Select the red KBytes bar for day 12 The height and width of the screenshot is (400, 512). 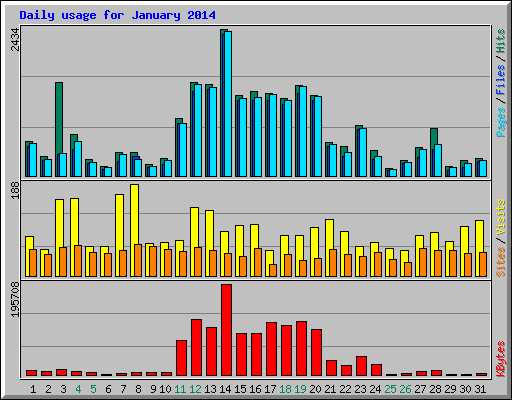click(196, 348)
